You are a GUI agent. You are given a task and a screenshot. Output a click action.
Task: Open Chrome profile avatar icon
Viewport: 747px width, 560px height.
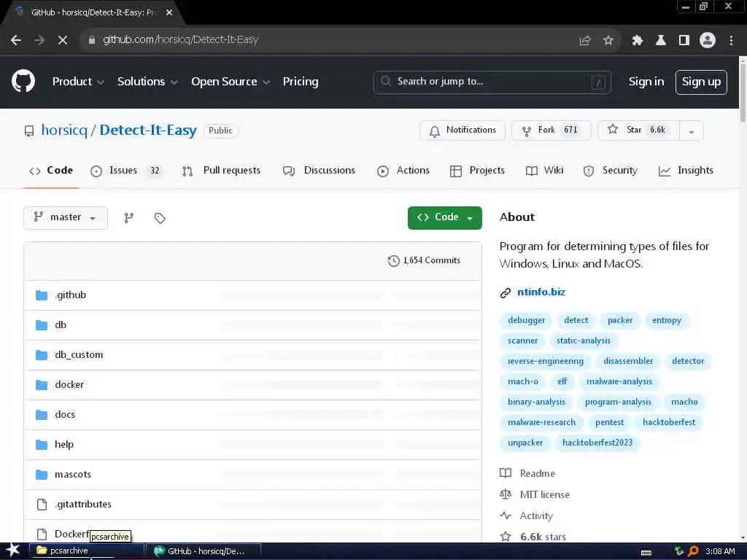[x=708, y=40]
